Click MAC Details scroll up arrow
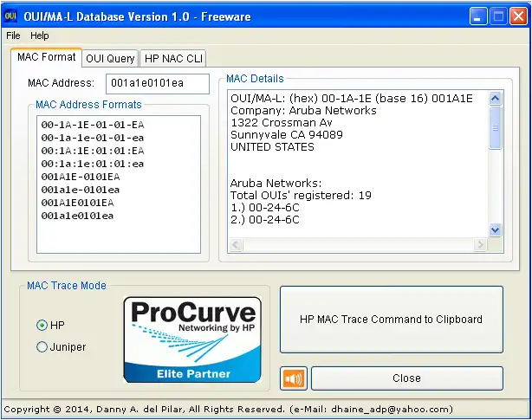 [x=496, y=99]
